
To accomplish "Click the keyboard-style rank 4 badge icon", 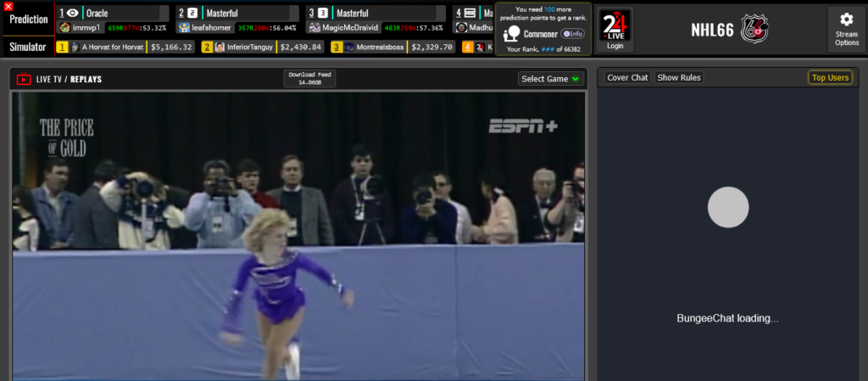I will pos(470,13).
